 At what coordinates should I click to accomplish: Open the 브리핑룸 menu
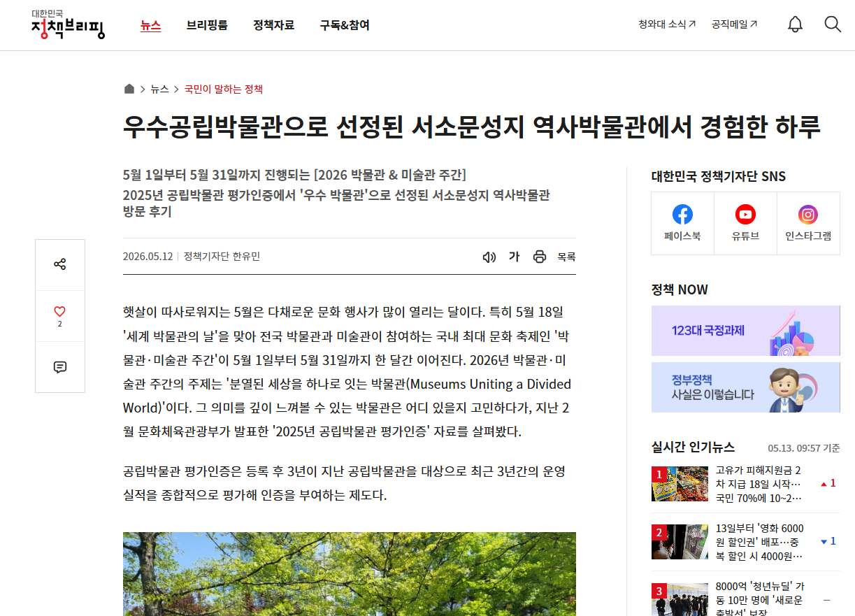[x=207, y=25]
